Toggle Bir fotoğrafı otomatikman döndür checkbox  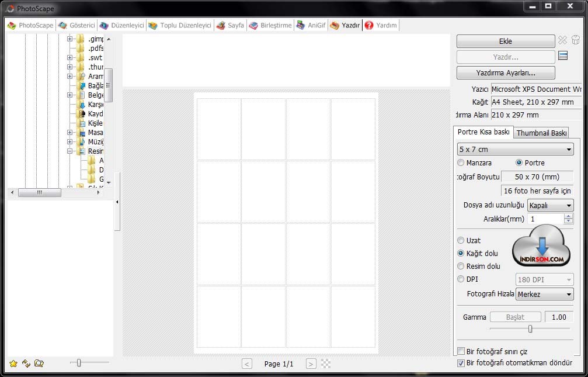coord(461,363)
